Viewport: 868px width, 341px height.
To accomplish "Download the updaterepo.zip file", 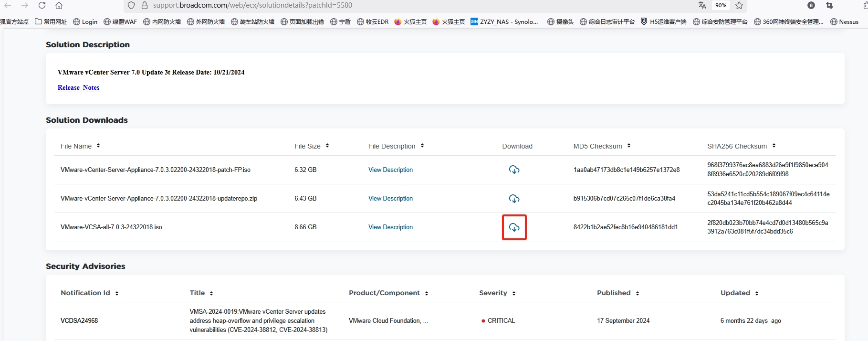I will 514,198.
